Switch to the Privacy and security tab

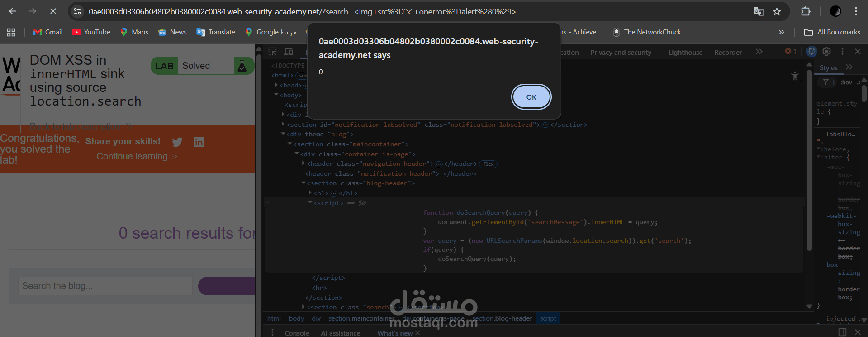coord(621,53)
